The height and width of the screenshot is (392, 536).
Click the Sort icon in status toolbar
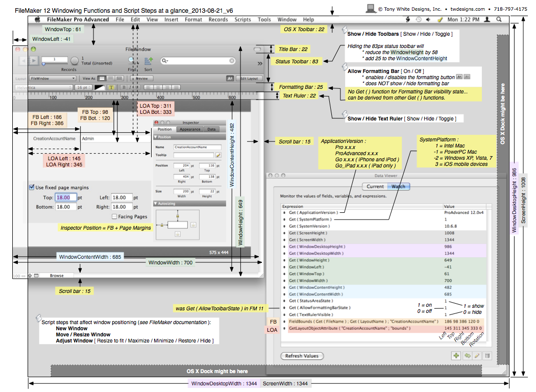(148, 61)
